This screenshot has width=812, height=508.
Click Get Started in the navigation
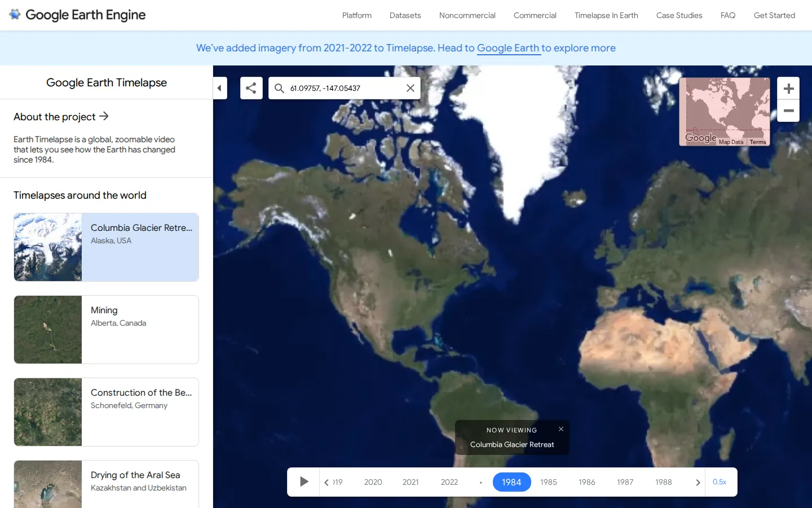(x=774, y=15)
